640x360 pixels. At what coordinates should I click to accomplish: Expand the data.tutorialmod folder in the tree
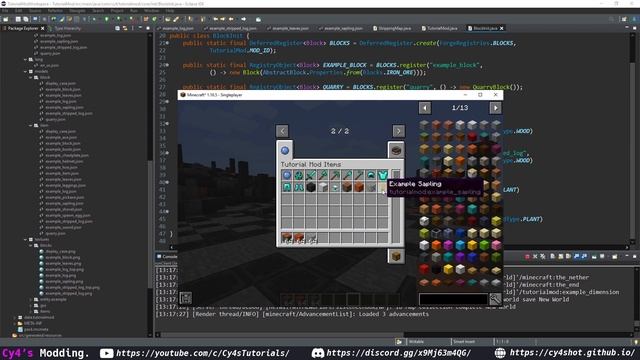click(15, 317)
